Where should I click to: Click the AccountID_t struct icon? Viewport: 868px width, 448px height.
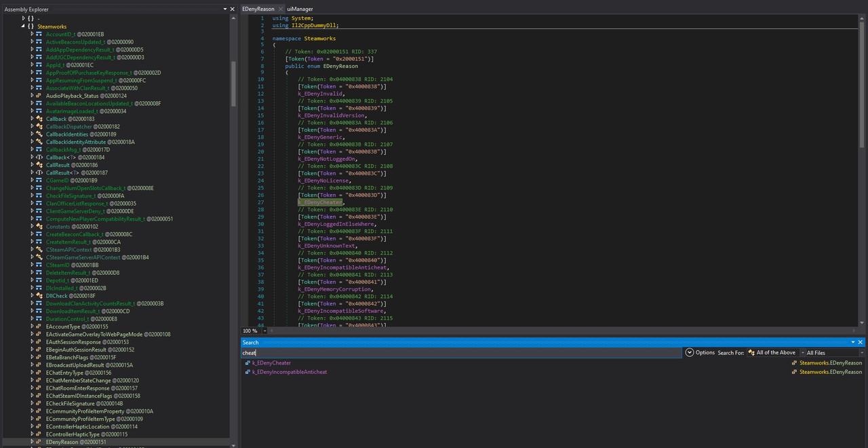click(x=39, y=34)
